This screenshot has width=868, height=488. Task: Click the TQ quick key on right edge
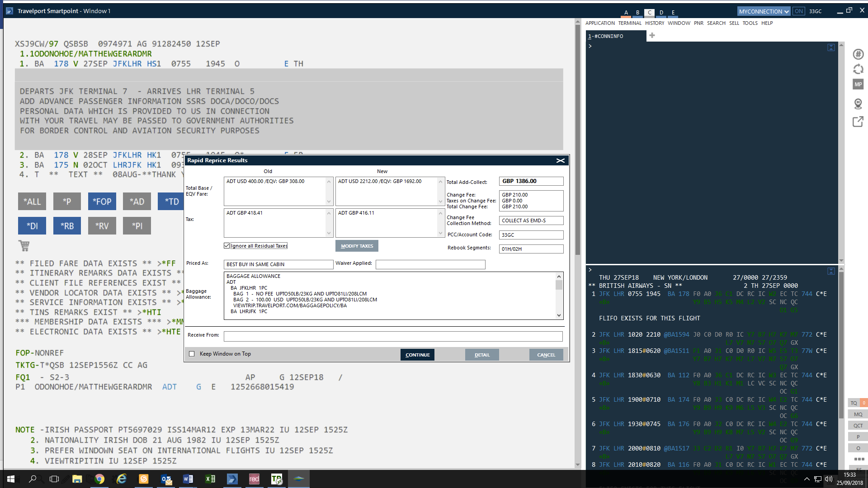pos(854,403)
